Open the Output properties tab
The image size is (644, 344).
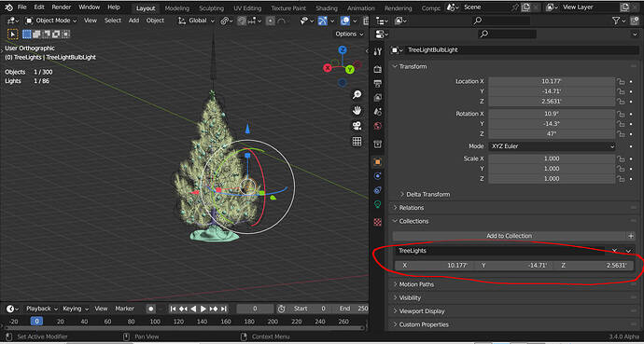377,84
